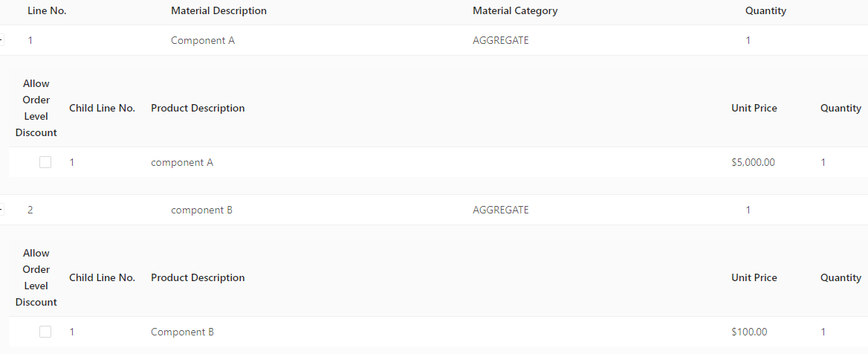Open child line 1 under component B

71,332
